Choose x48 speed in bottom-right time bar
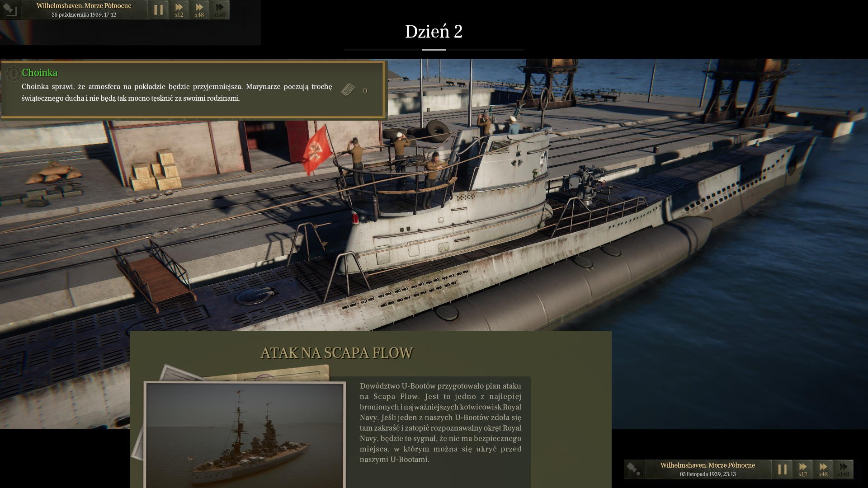 click(x=823, y=469)
